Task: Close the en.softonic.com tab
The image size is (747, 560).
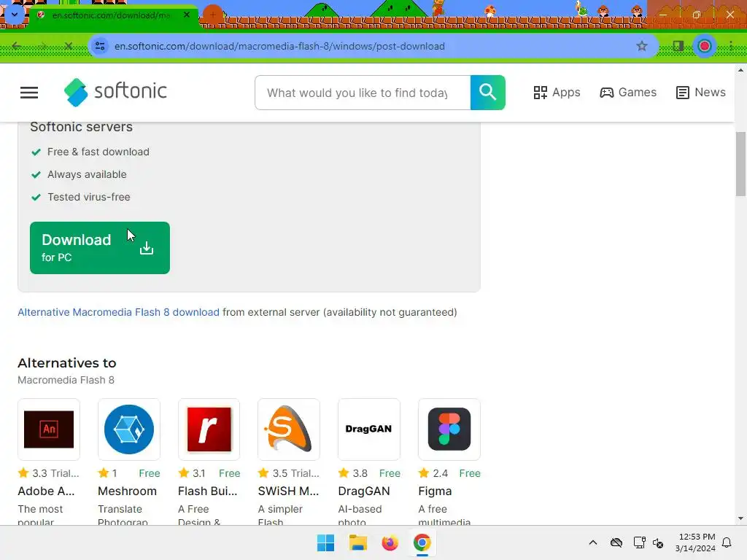Action: tap(187, 15)
